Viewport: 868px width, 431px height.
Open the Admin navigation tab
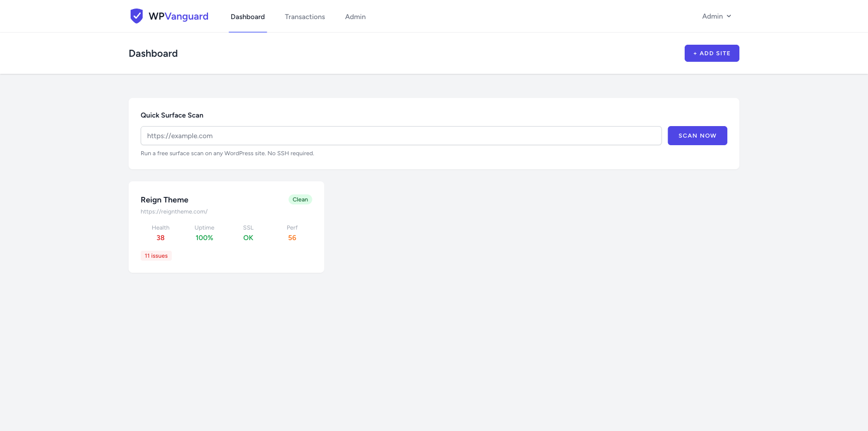[355, 17]
